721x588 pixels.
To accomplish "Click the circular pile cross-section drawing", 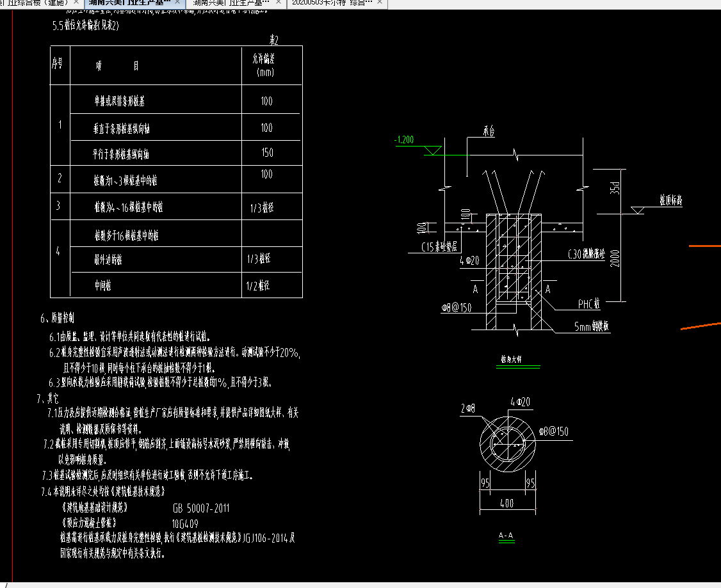I will [x=508, y=444].
